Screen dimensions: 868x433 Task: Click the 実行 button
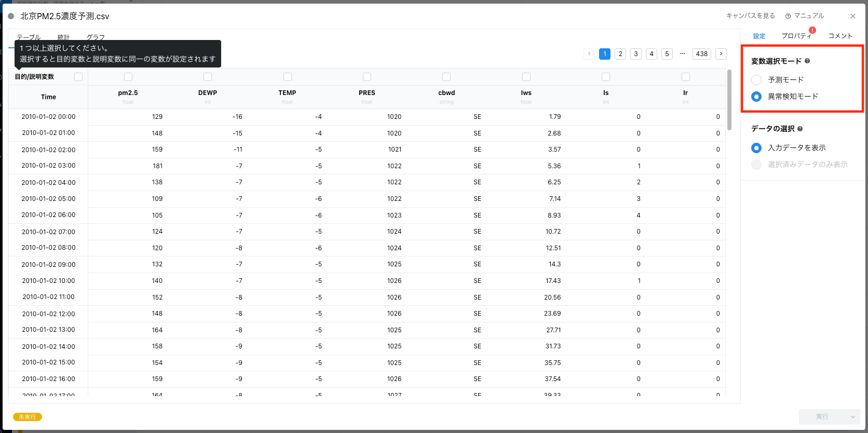822,417
